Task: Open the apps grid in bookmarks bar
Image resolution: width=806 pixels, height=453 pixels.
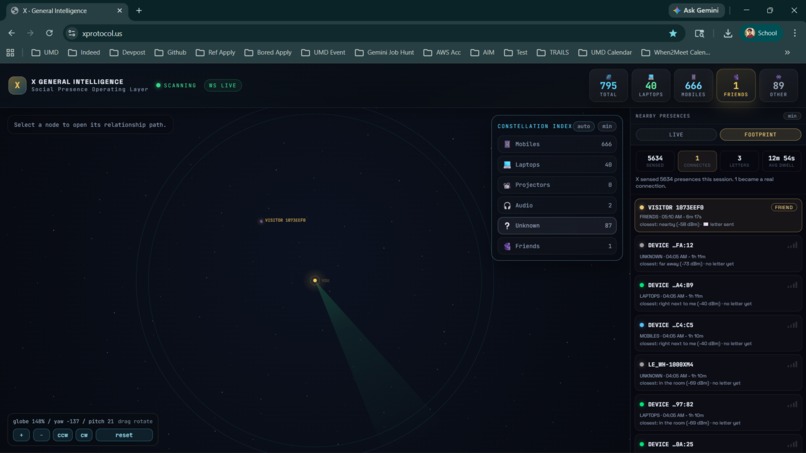Action: coord(10,52)
